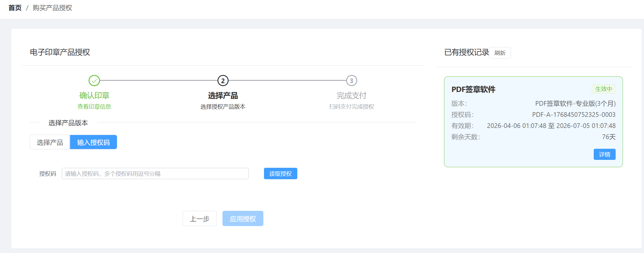The image size is (644, 253).
Task: Go back with 上一步 button
Action: click(200, 219)
